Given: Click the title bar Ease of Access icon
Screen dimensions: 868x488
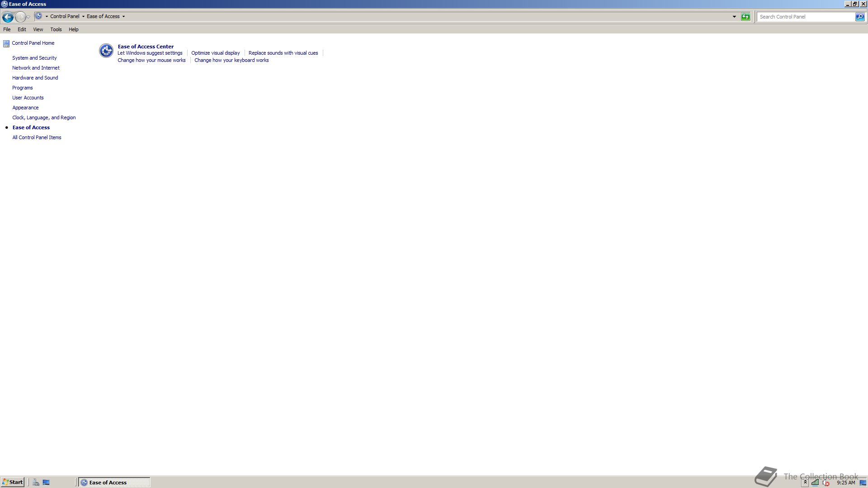Looking at the screenshot, I should click(4, 4).
